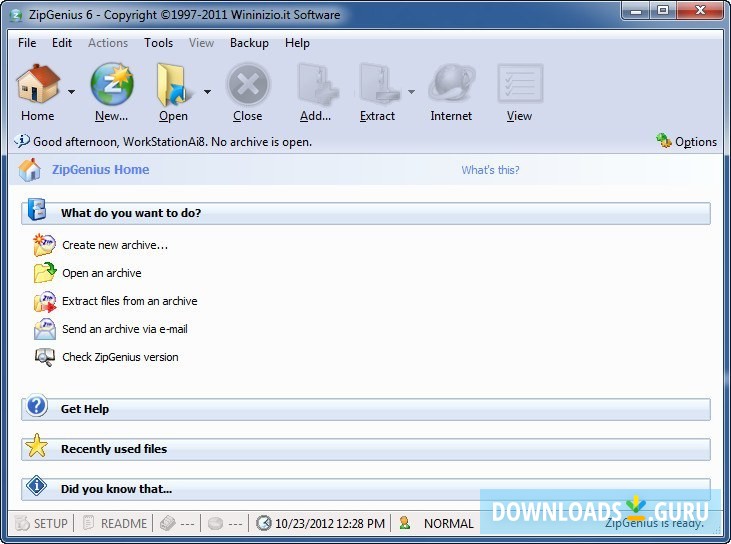Click Extract files from an archive icon
731x544 pixels.
pyautogui.click(x=45, y=301)
